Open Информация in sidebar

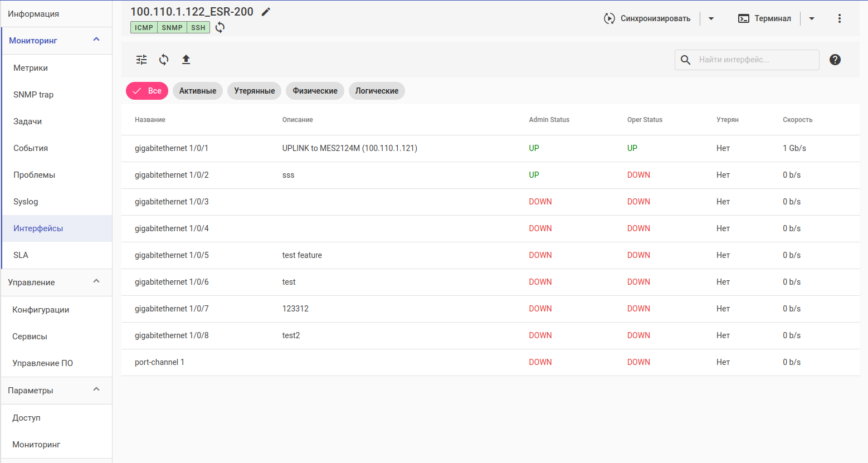[56, 13]
